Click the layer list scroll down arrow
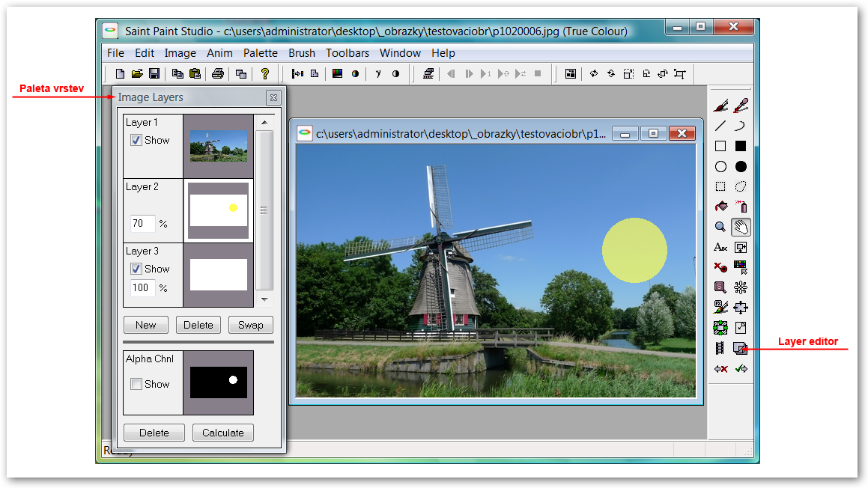 pos(264,299)
